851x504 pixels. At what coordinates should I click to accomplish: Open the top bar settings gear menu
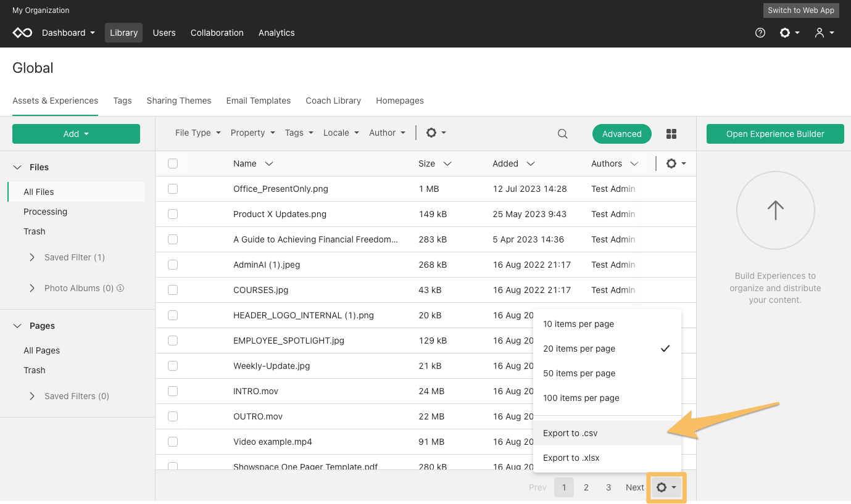789,33
